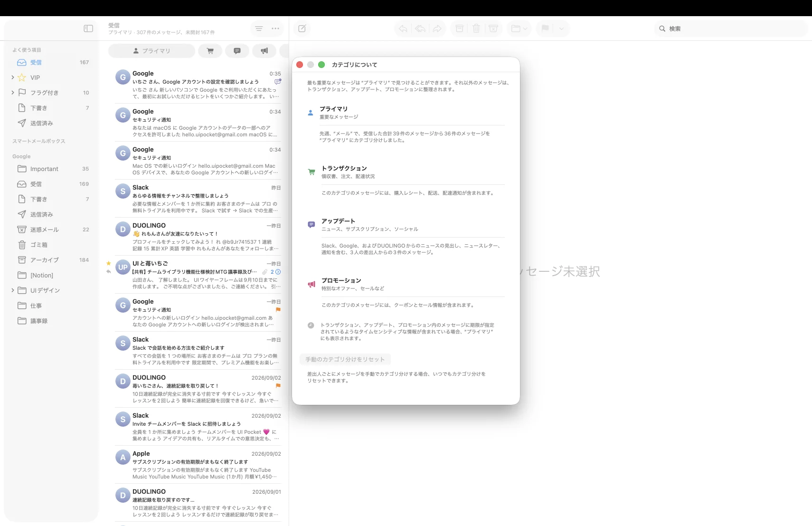Click the フラグ付き flag icon

pos(22,93)
